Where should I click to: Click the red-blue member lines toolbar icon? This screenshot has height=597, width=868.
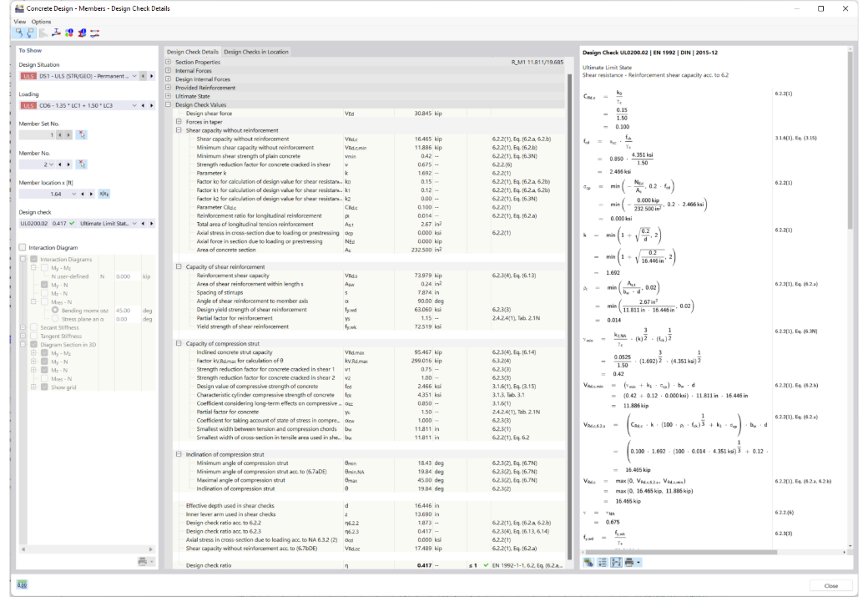(x=94, y=33)
